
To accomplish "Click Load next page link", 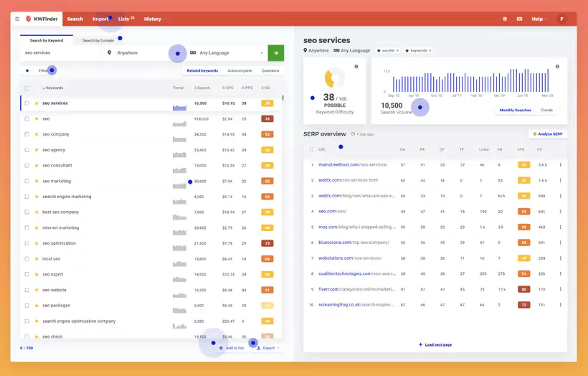I will click(435, 344).
